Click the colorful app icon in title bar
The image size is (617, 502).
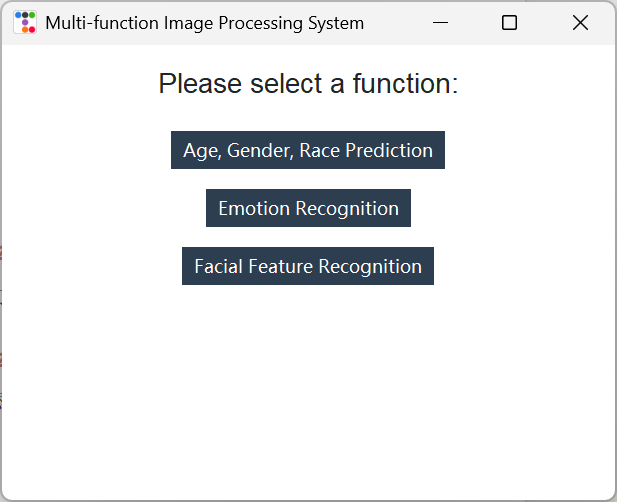(25, 22)
